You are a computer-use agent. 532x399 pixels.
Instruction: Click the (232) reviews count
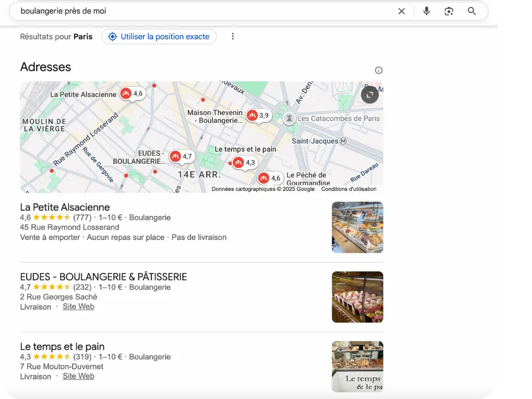82,287
